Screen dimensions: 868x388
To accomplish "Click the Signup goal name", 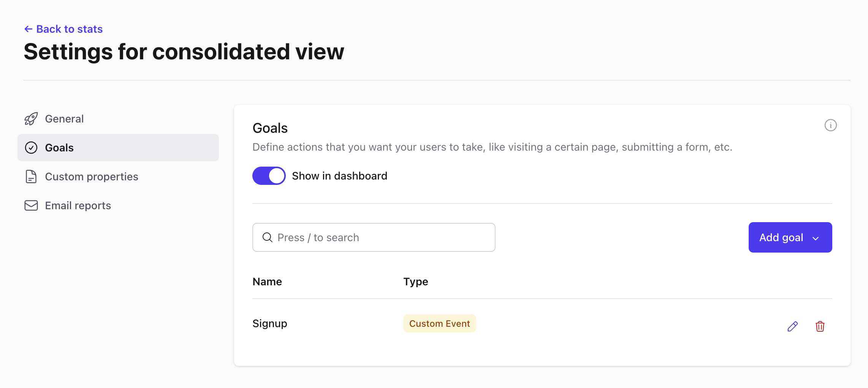I will [x=270, y=323].
